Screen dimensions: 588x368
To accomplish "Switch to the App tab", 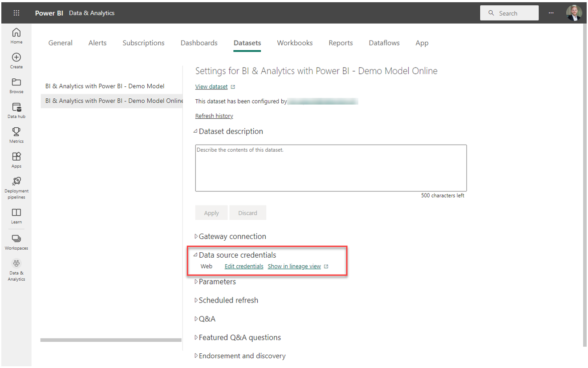I will (422, 43).
